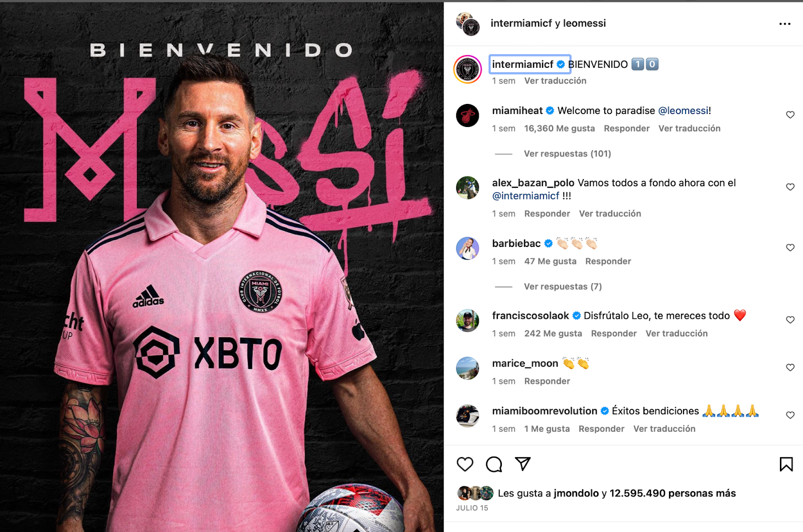Click the intermiamicf story ring avatar
803x532 pixels.
(x=467, y=69)
